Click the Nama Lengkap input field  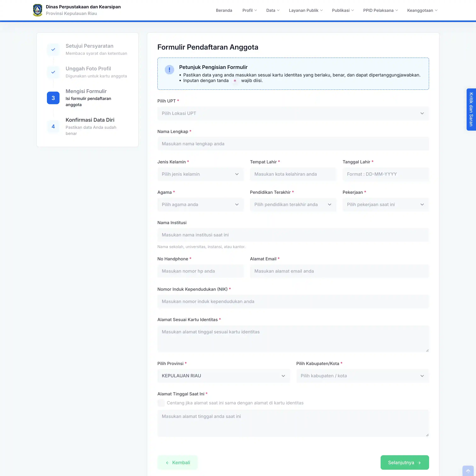(x=293, y=144)
